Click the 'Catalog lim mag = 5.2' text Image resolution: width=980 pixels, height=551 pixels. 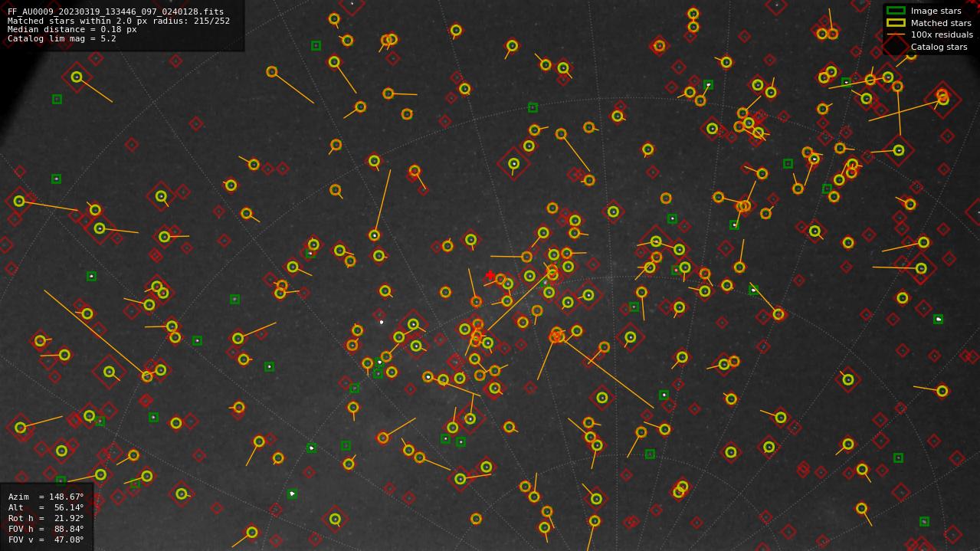point(62,38)
